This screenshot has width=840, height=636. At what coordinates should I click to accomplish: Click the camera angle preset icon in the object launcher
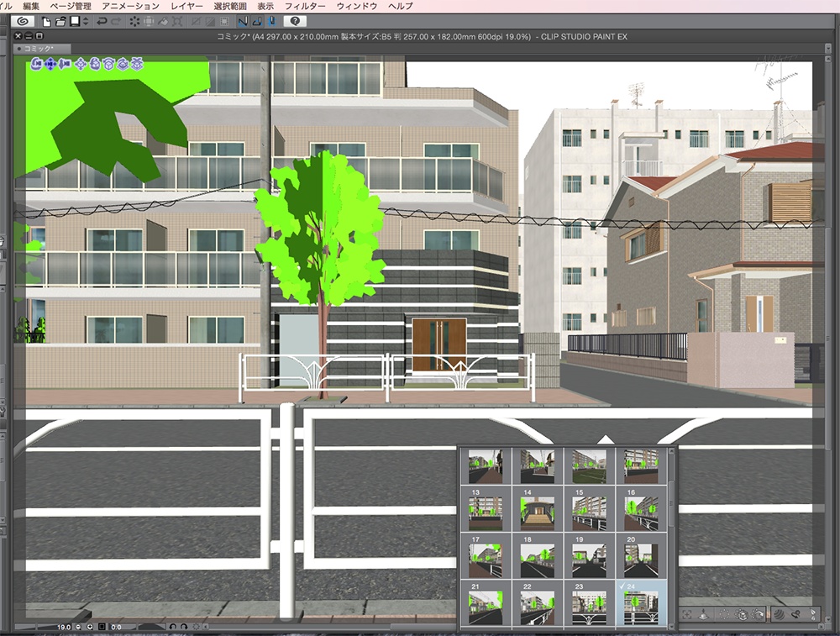click(x=724, y=614)
